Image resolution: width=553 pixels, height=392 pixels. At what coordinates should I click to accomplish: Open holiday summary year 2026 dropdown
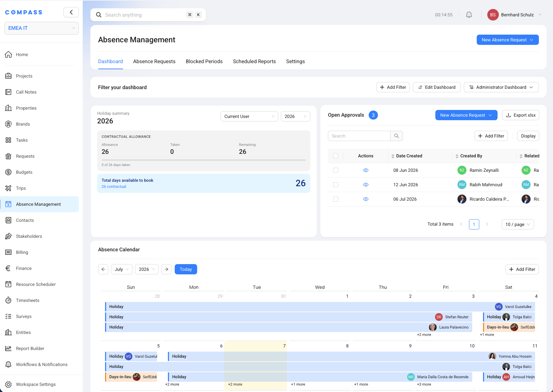[295, 116]
